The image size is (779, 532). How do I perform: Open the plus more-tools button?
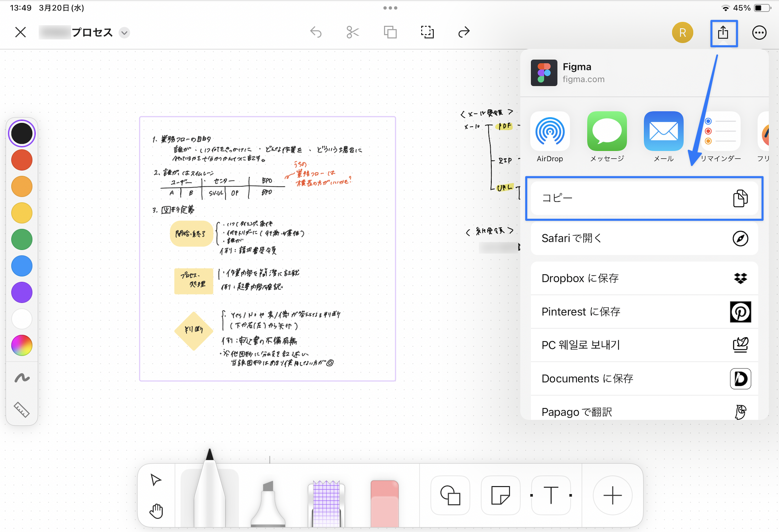click(613, 495)
